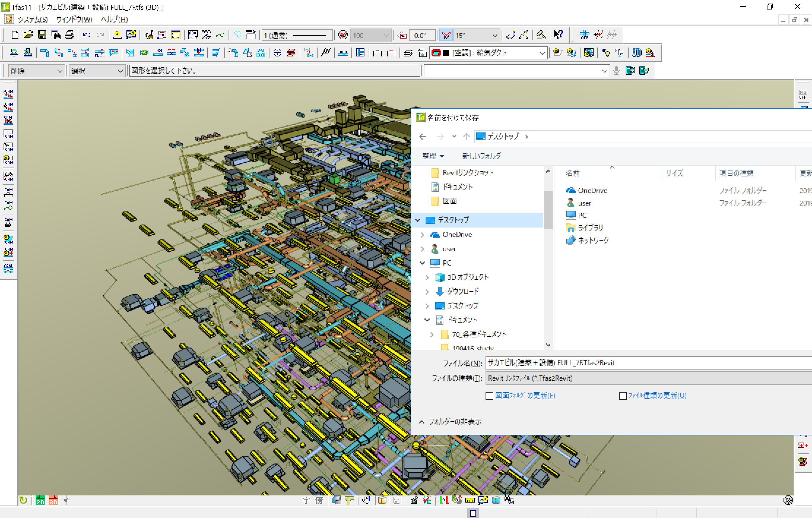This screenshot has height=518, width=812.
Task: Click the save floppy disk icon
Action: pos(42,35)
